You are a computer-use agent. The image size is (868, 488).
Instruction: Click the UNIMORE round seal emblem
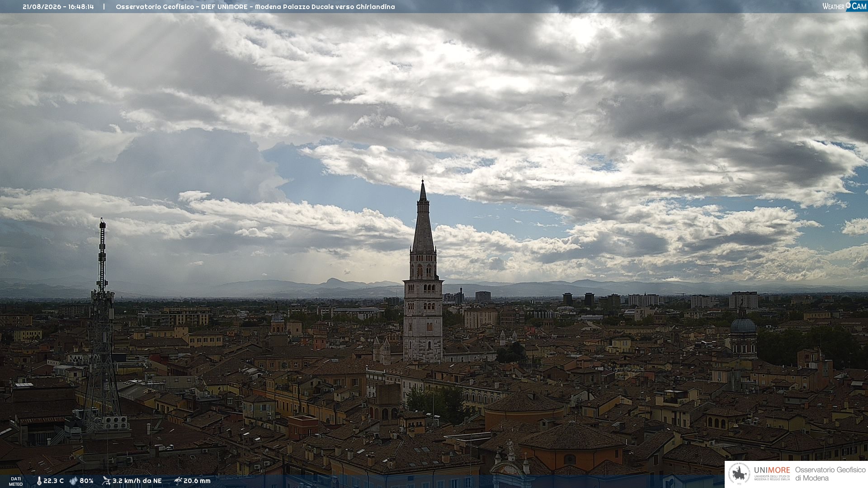point(739,474)
